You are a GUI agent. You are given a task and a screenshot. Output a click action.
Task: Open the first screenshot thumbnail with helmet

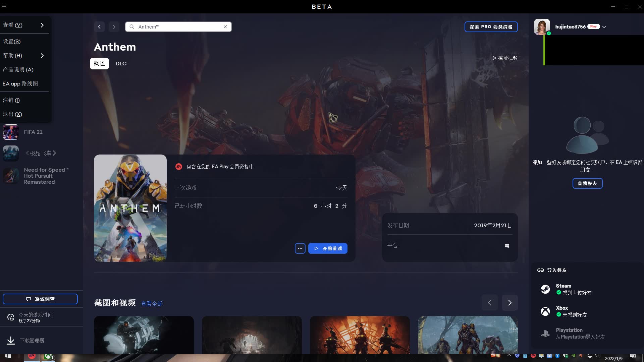[x=144, y=335]
